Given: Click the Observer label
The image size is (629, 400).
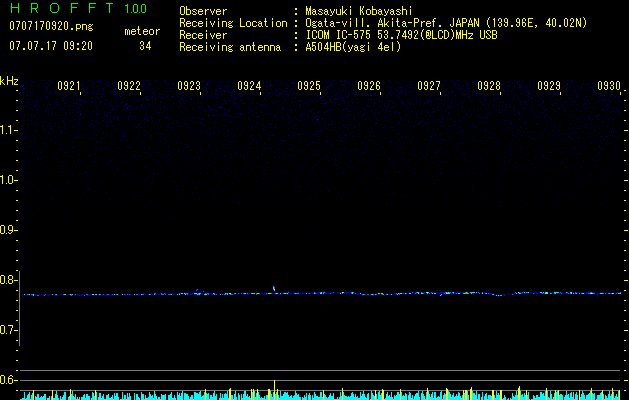Looking at the screenshot, I should [x=203, y=11].
